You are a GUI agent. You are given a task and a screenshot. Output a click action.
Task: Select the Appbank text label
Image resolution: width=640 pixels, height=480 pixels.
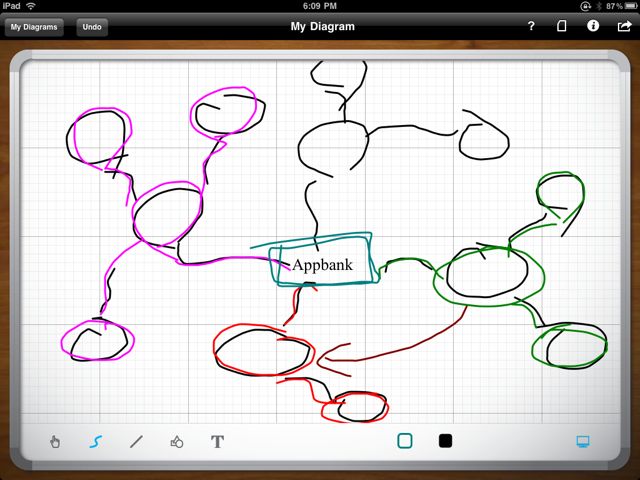[x=322, y=265]
